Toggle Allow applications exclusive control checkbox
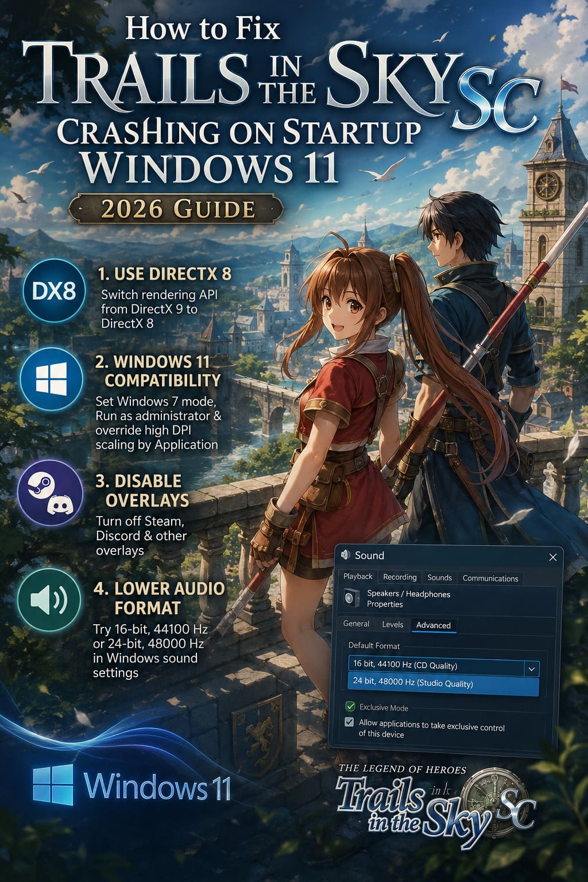 (x=349, y=722)
